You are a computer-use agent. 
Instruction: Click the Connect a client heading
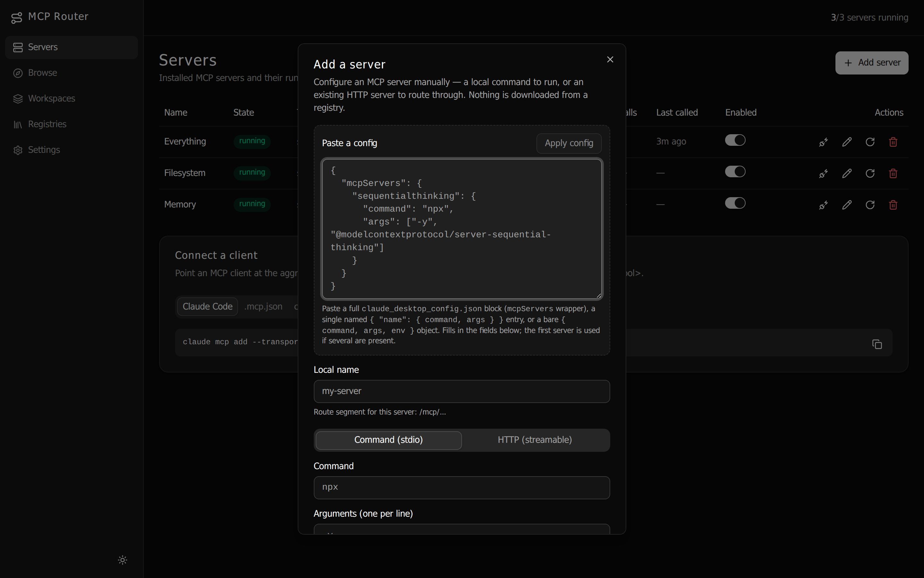[216, 255]
